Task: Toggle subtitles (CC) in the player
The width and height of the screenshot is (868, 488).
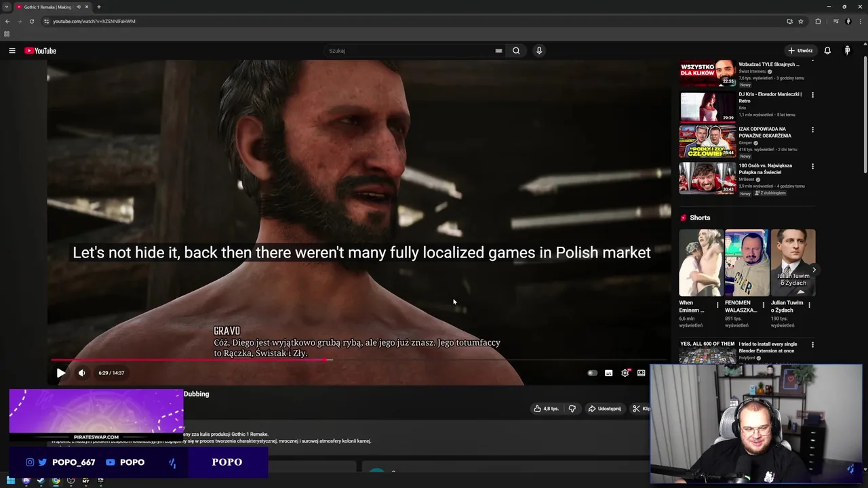Action: pyautogui.click(x=608, y=373)
